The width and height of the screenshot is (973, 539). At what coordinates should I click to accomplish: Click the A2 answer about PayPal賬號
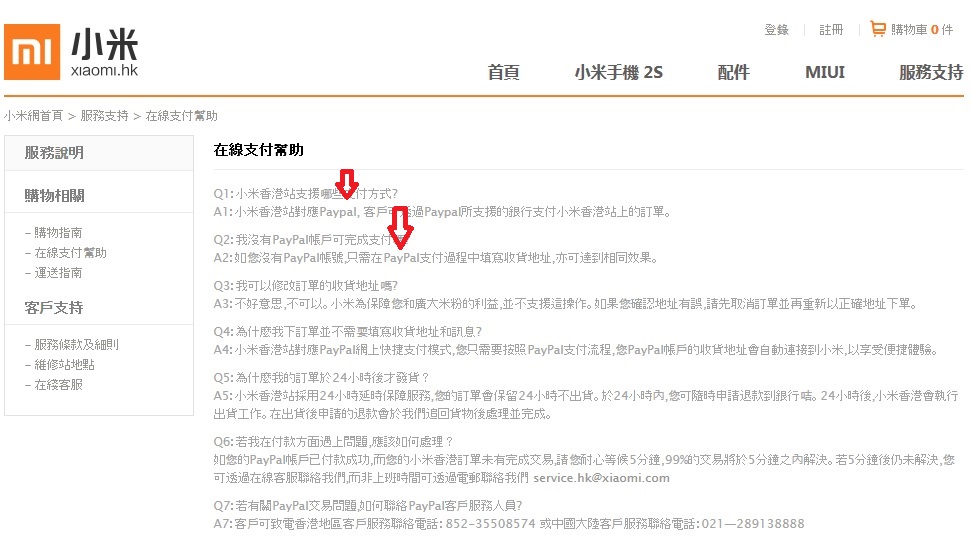point(436,257)
